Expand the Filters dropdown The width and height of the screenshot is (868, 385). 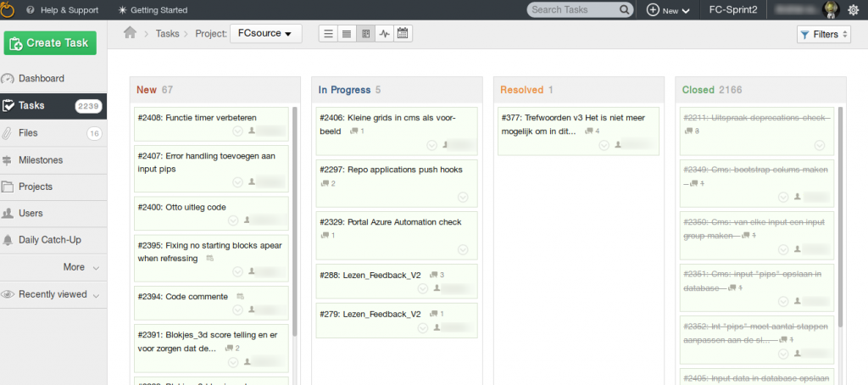[824, 34]
